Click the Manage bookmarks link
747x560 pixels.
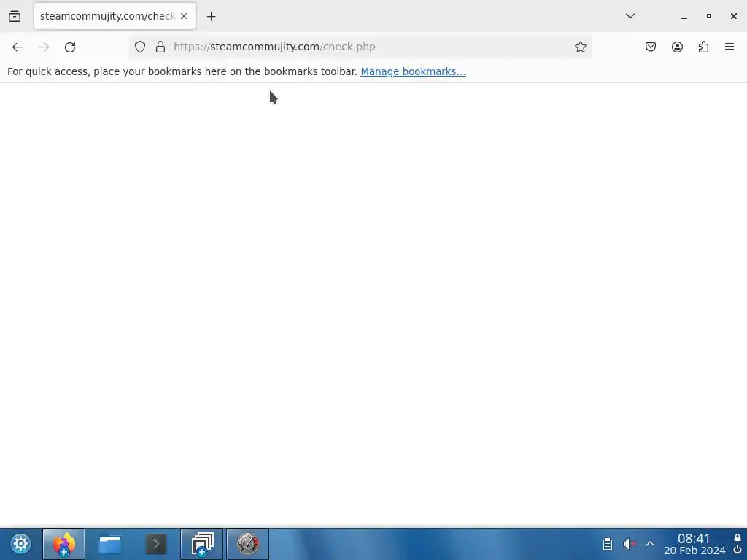point(413,71)
